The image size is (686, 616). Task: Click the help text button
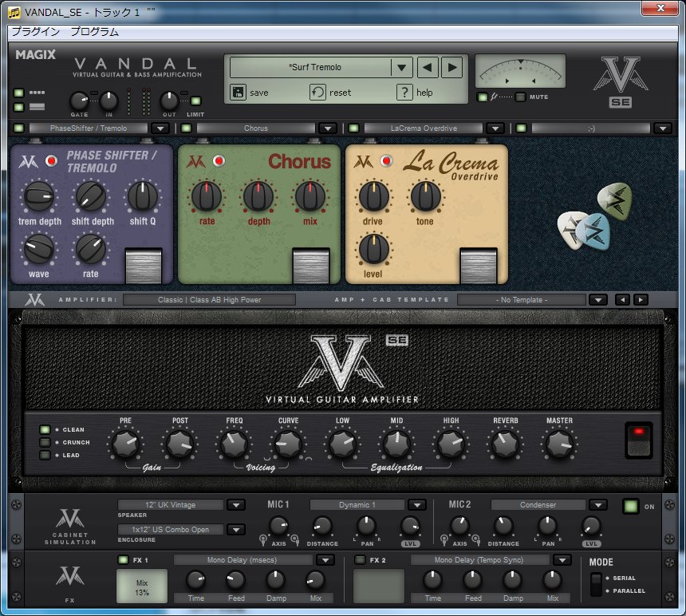click(x=424, y=93)
